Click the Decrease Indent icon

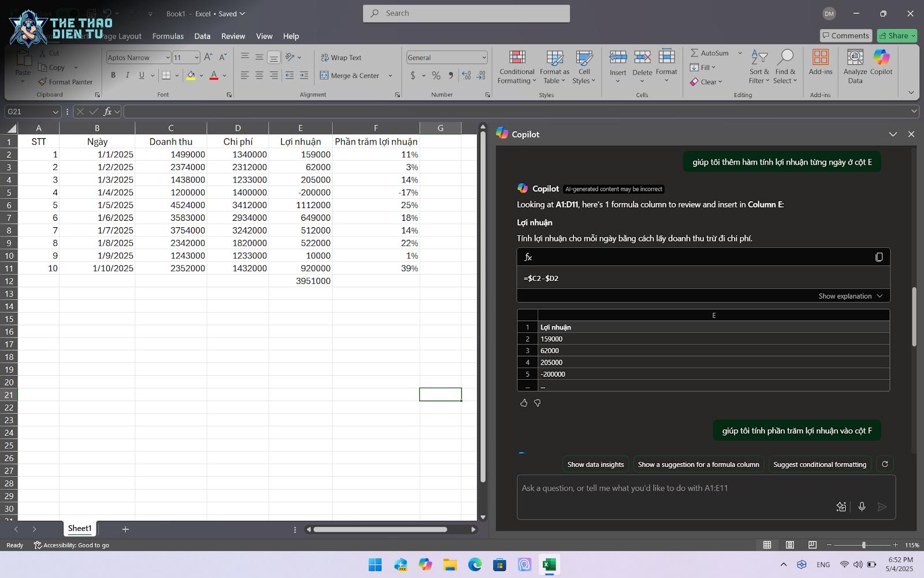click(289, 75)
